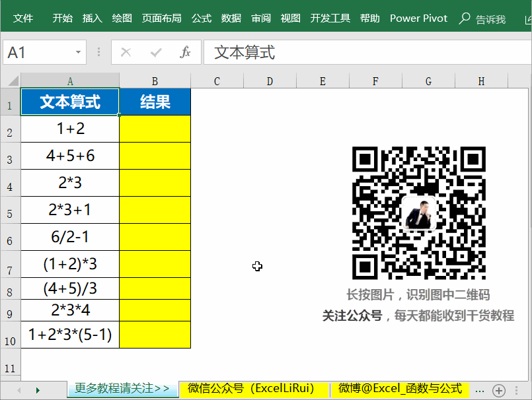This screenshot has width=532, height=400.
Task: Expand the Name Box dropdown arrow
Action: coord(79,52)
